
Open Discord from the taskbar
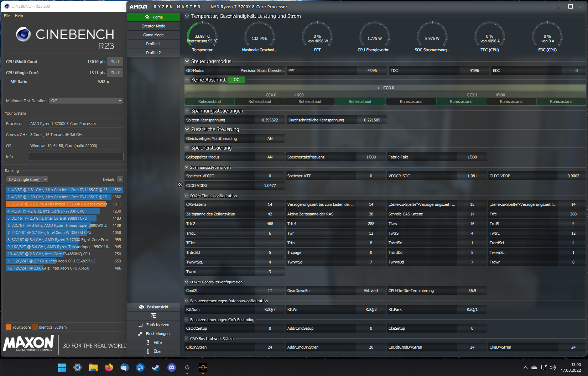[172, 367]
